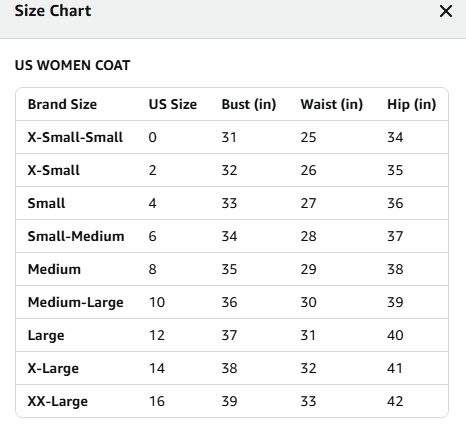
Task: Click US Size '8' in Medium row
Action: tap(152, 269)
